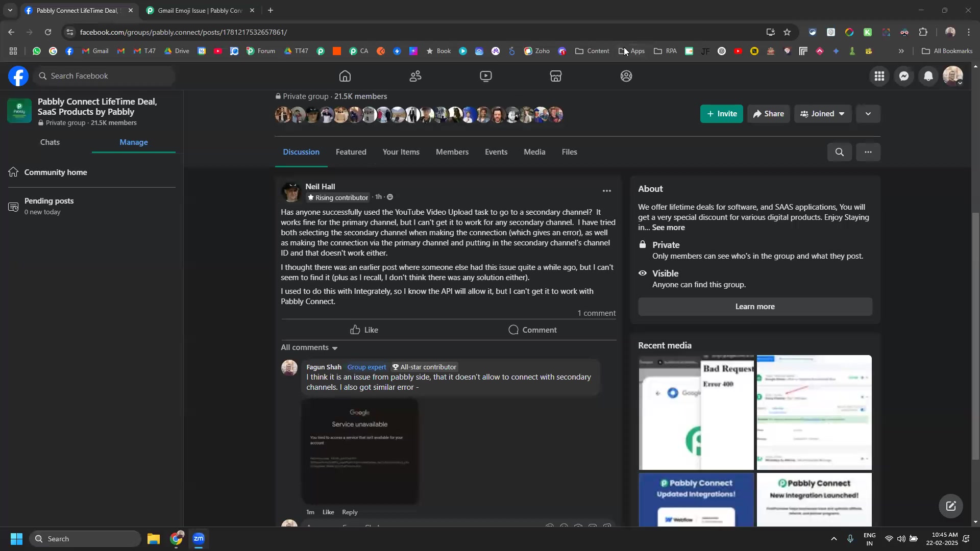Open the Facebook menu grid icon

click(x=879, y=76)
